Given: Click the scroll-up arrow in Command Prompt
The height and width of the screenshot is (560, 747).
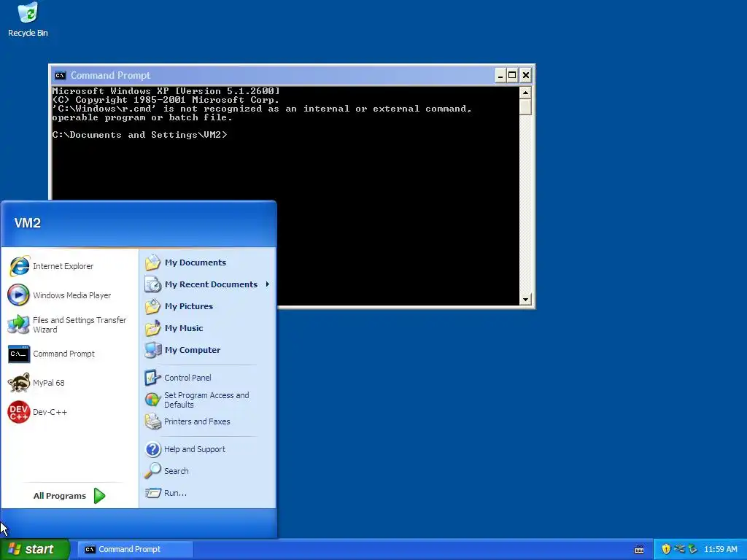Looking at the screenshot, I should click(525, 93).
